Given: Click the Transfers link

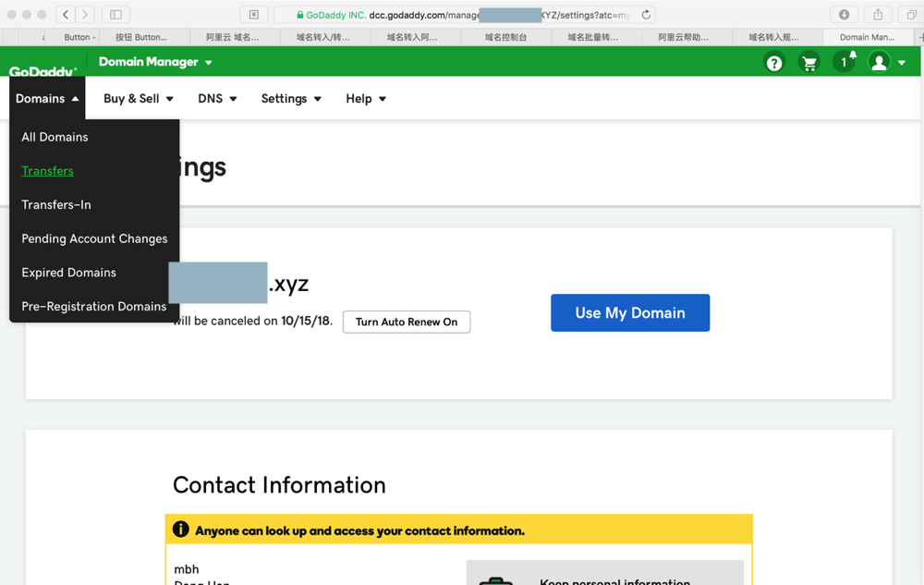Looking at the screenshot, I should 47,171.
